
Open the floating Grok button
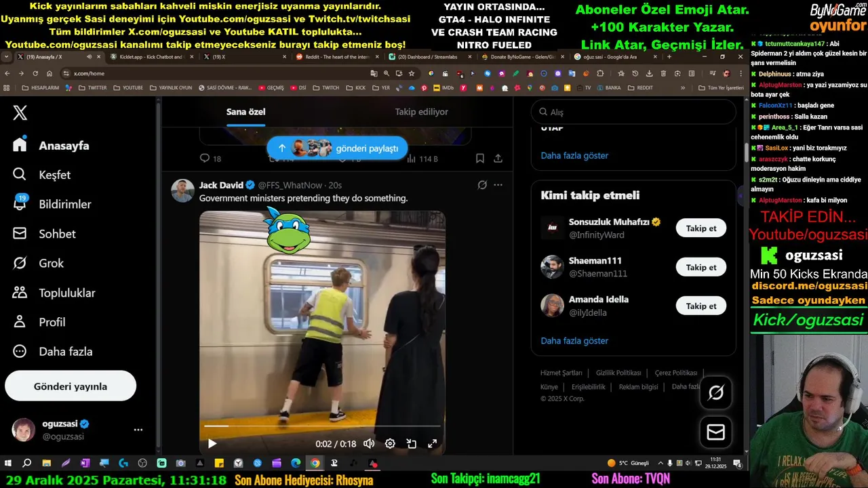(715, 392)
